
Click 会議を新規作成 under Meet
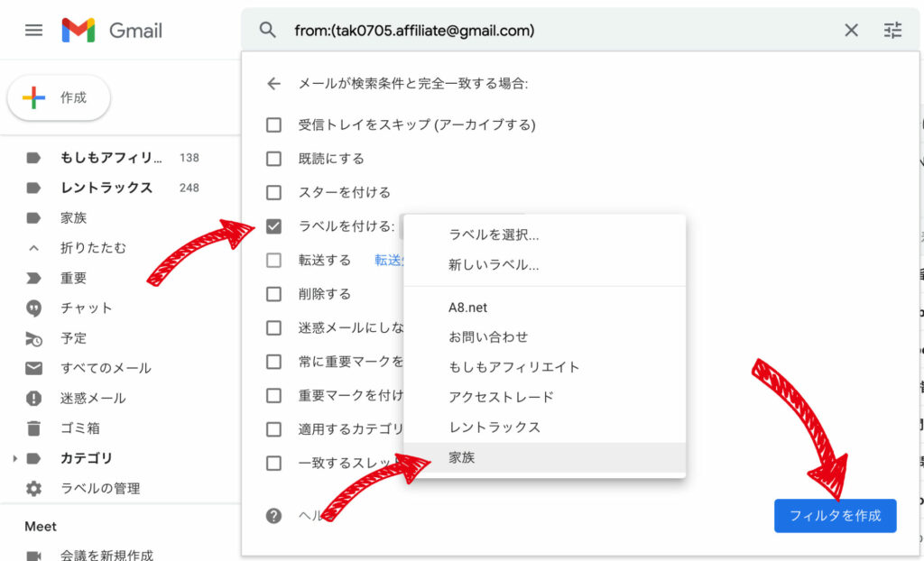point(106,555)
